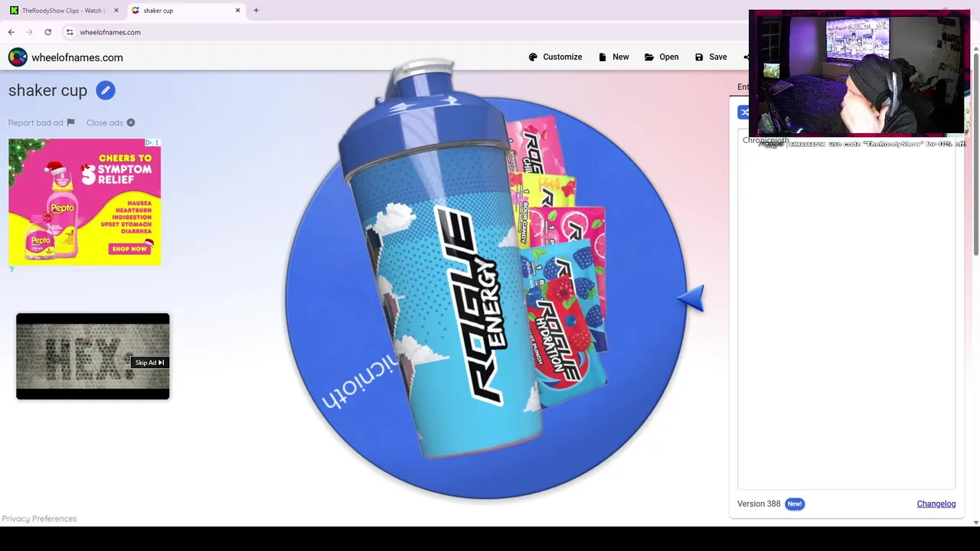Image resolution: width=980 pixels, height=551 pixels.
Task: Click the Version 388 text
Action: tap(759, 504)
